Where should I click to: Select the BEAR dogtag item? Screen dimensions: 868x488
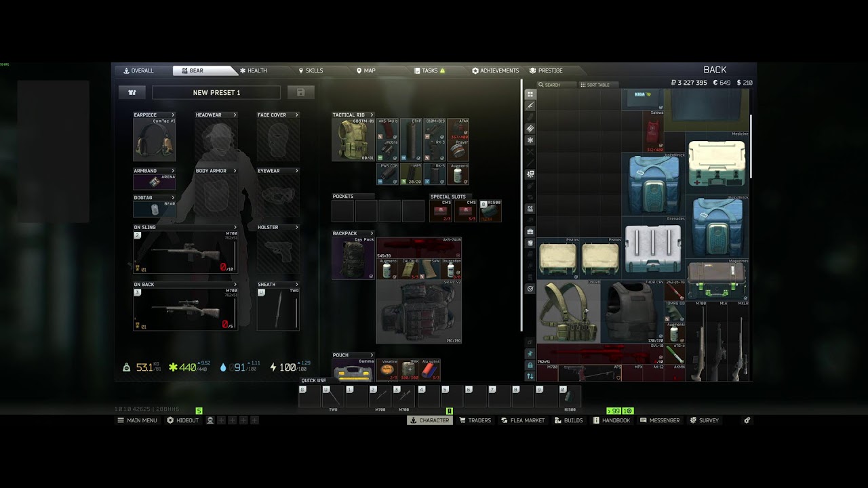click(155, 209)
